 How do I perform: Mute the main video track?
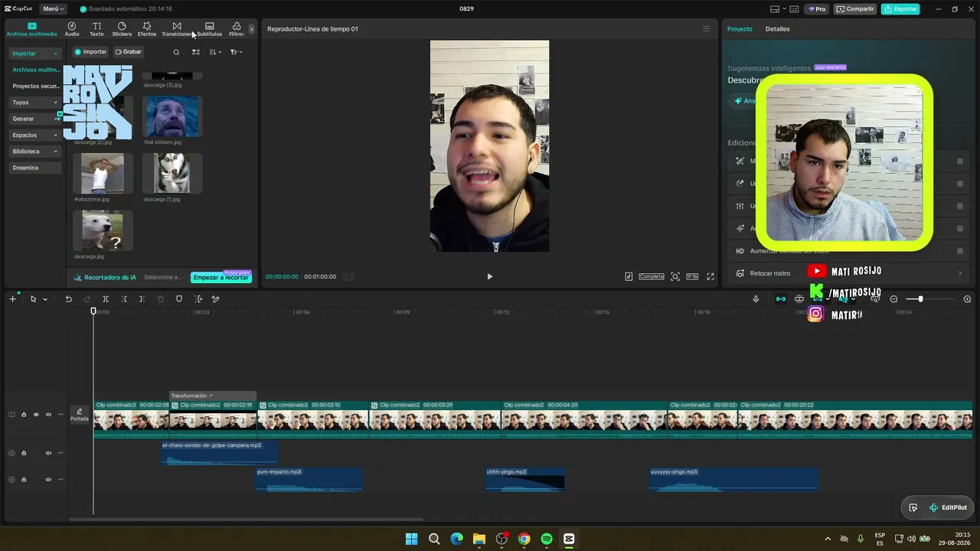[x=48, y=415]
